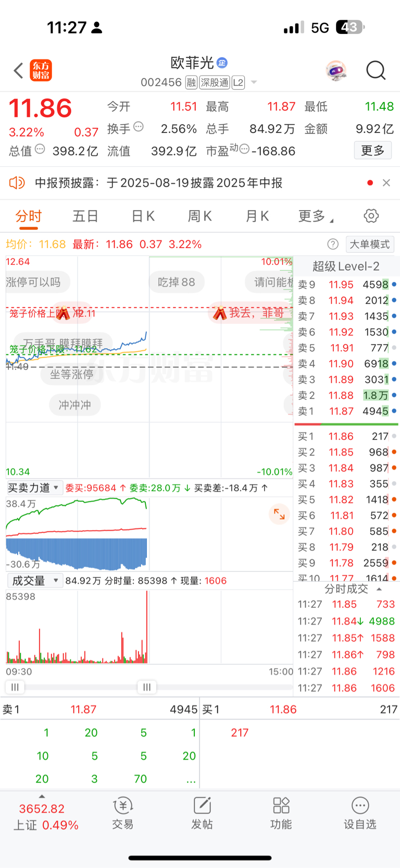Show info icon next to 市盈动

(244, 150)
